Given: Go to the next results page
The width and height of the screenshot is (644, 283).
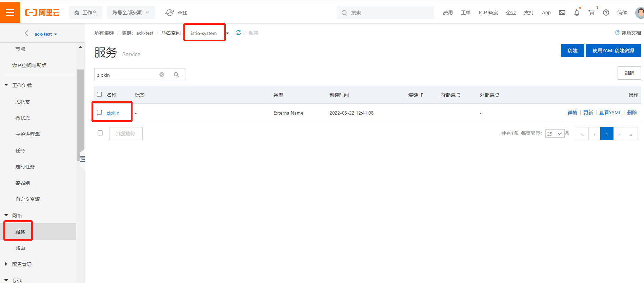Looking at the screenshot, I should pyautogui.click(x=619, y=134).
